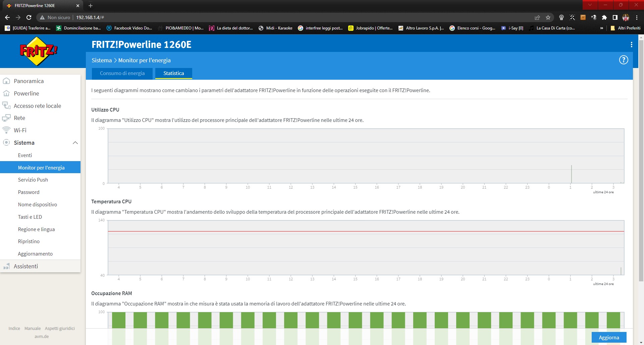Toggle the browser side panel icon

pos(615,17)
